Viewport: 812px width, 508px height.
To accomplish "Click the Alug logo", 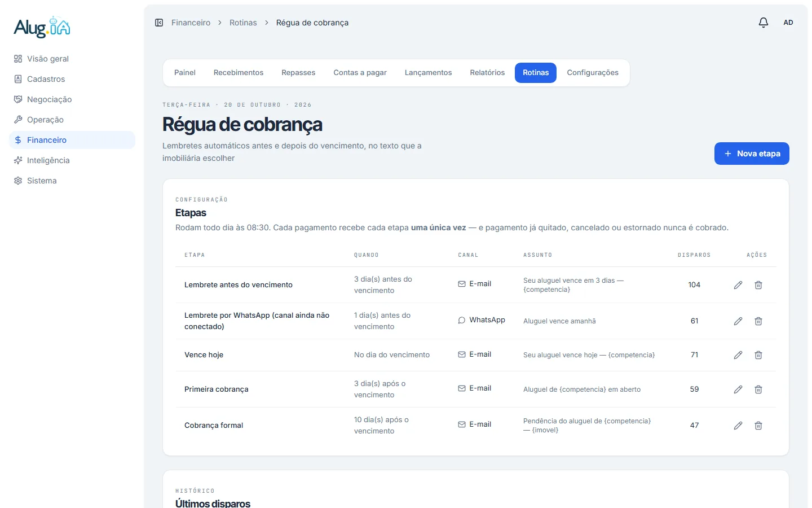I will (x=42, y=27).
